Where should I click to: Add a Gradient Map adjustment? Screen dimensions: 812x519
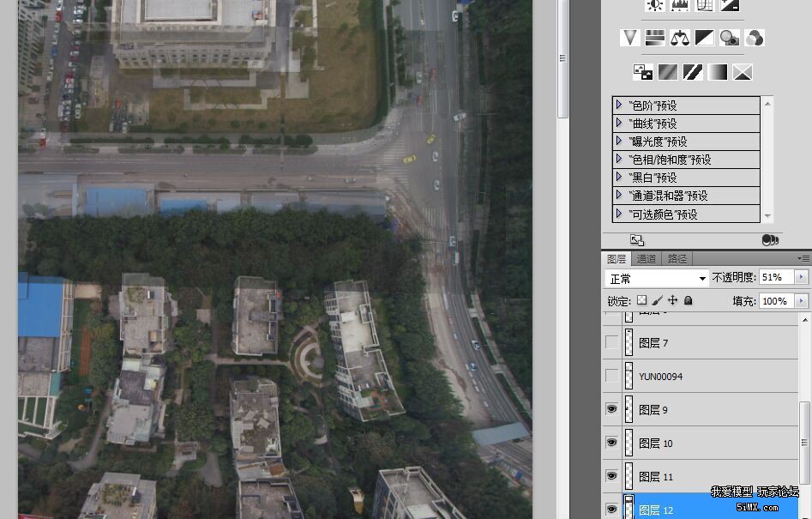point(718,72)
